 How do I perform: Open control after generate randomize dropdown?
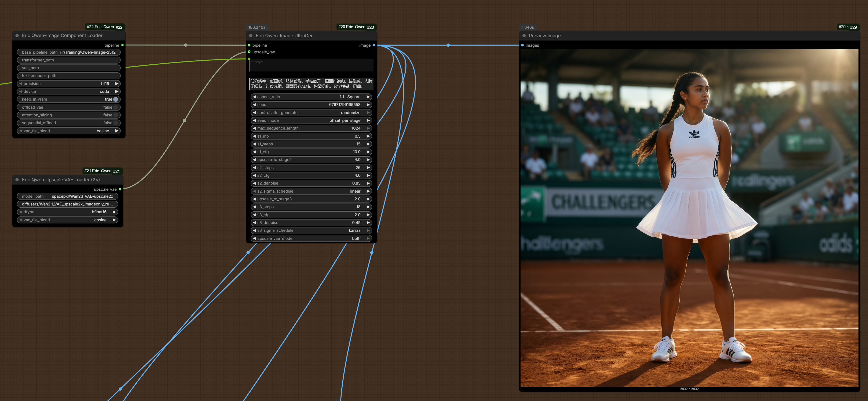click(x=311, y=113)
